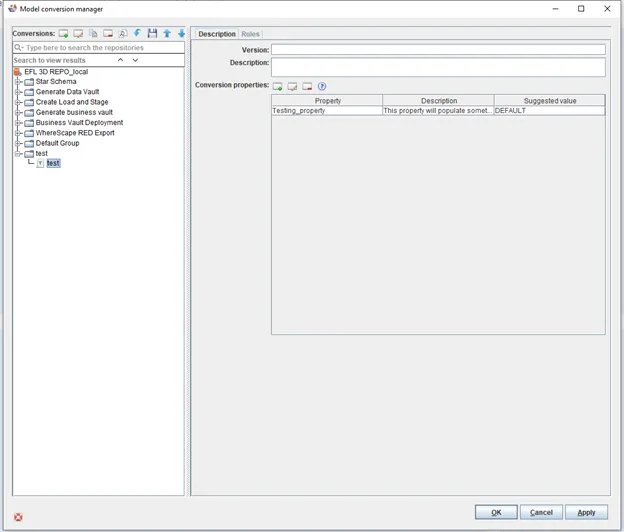Expand the Generate business vault group
Viewport: 624px width, 532px height.
(x=17, y=113)
